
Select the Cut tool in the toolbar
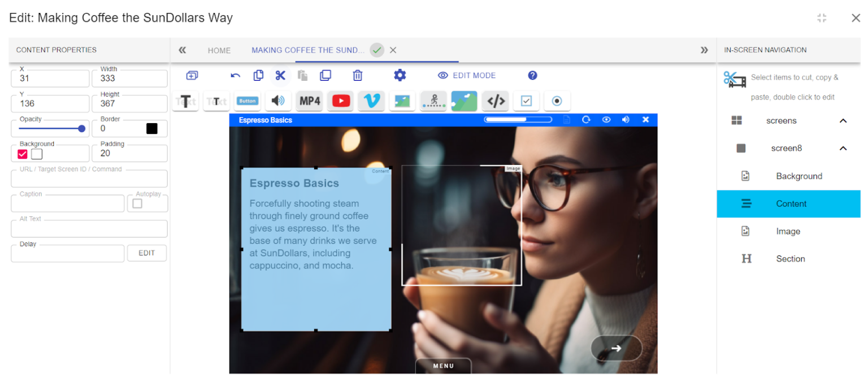click(x=281, y=75)
